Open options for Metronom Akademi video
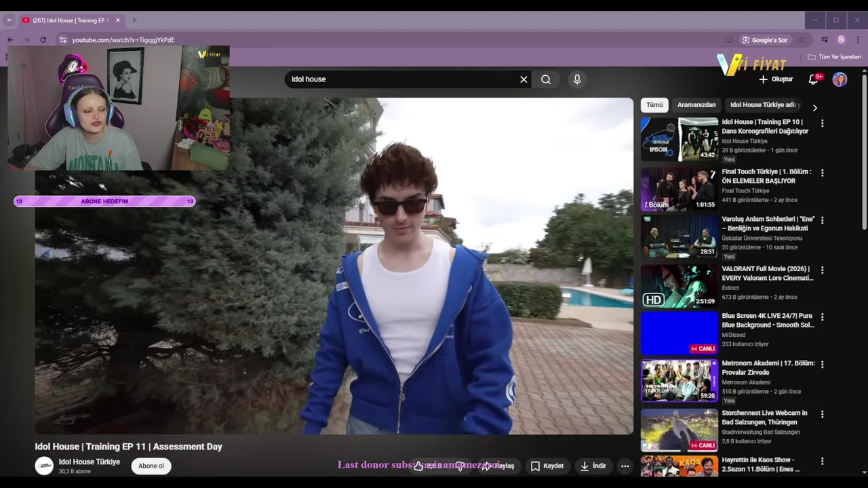868x488 pixels. (x=823, y=365)
